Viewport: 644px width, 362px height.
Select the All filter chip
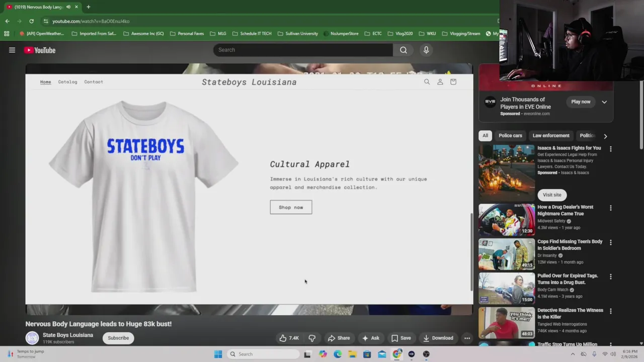(485, 135)
